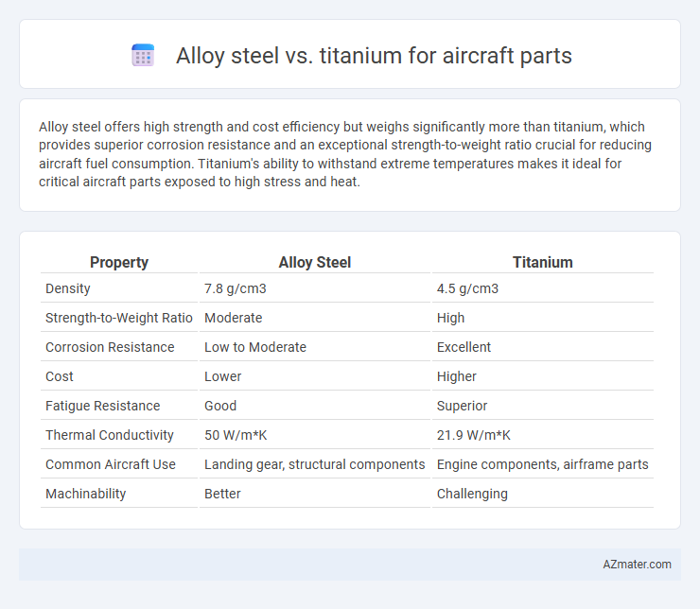700x609 pixels.
Task: Click the title 'Alloy steel vs. titanium for aircraft parts'
Action: click(374, 56)
